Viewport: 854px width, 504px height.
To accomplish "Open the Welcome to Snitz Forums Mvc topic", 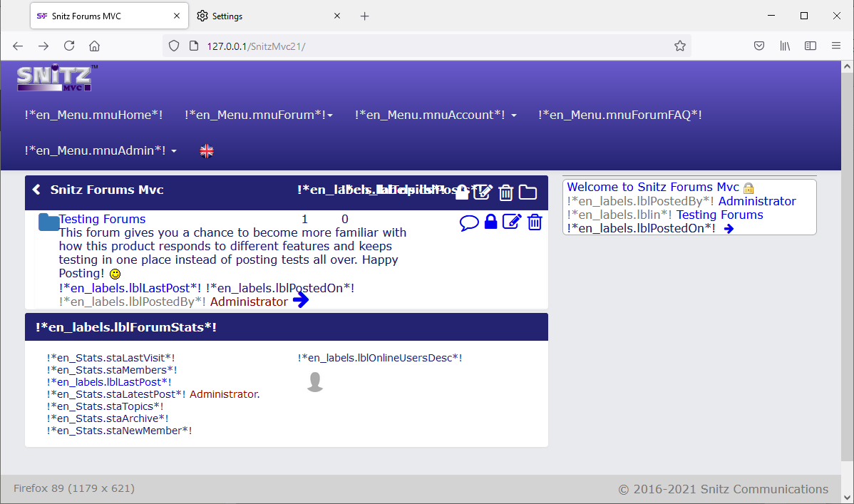I will tap(653, 187).
